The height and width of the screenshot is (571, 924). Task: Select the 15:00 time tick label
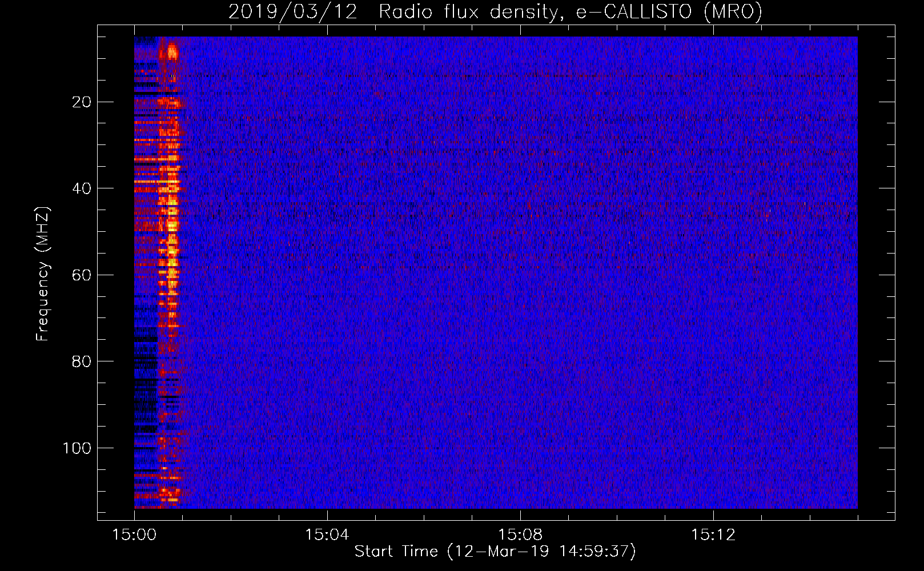(134, 535)
